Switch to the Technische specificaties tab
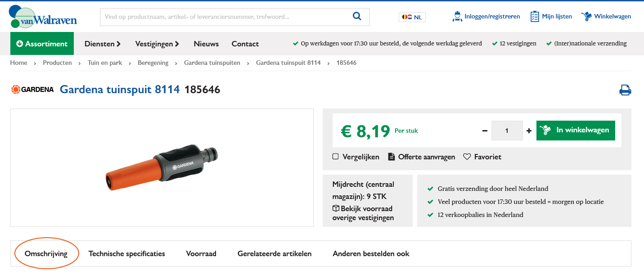 coord(126,253)
